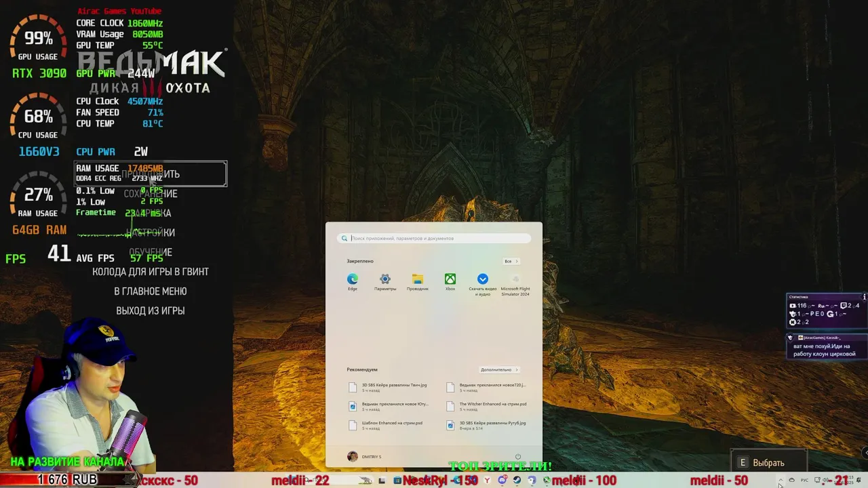Select В главное меню in game menu

tap(151, 291)
